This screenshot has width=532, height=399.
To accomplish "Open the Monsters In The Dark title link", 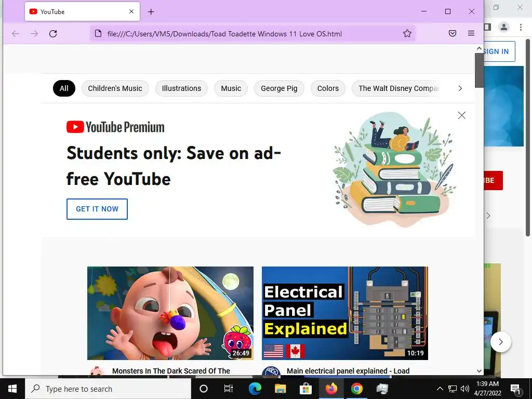I will pos(171,371).
